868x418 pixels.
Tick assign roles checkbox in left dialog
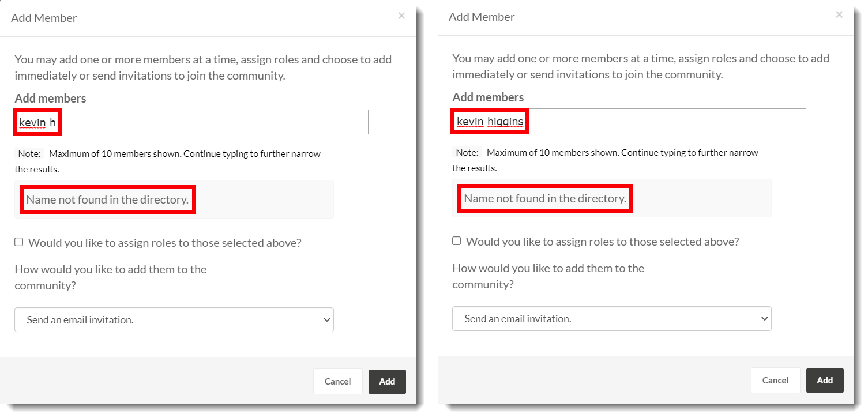19,242
